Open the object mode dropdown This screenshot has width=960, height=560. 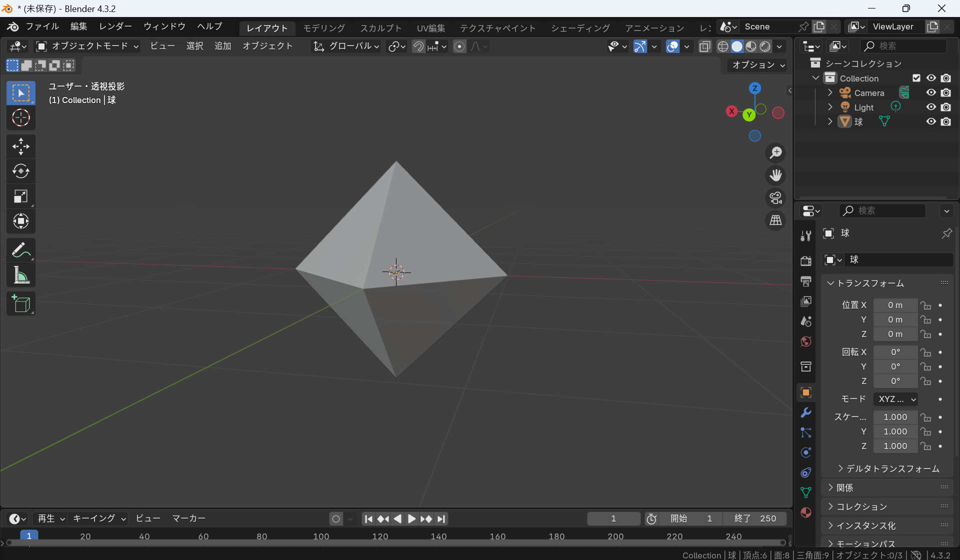coord(87,46)
